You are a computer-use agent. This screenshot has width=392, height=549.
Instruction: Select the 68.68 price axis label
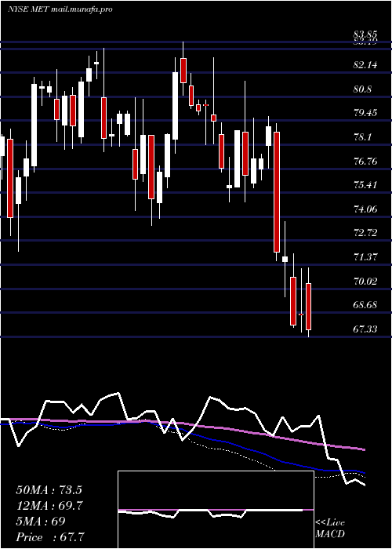point(365,305)
